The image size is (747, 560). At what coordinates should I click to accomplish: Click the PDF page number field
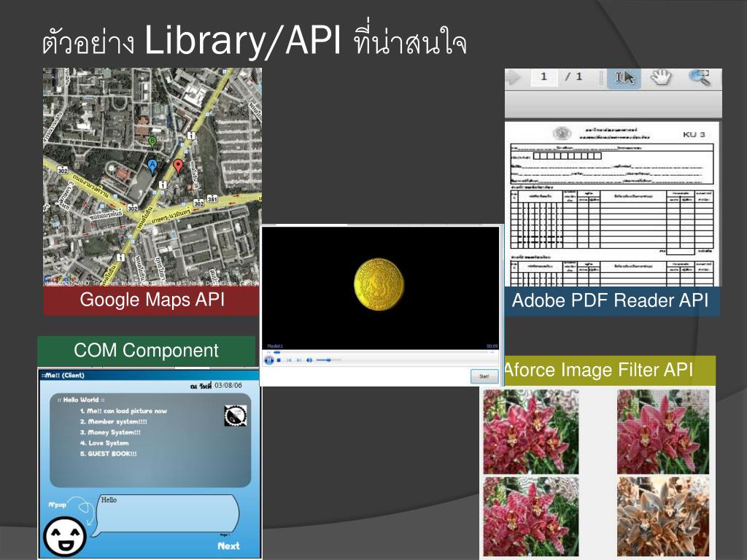click(543, 77)
